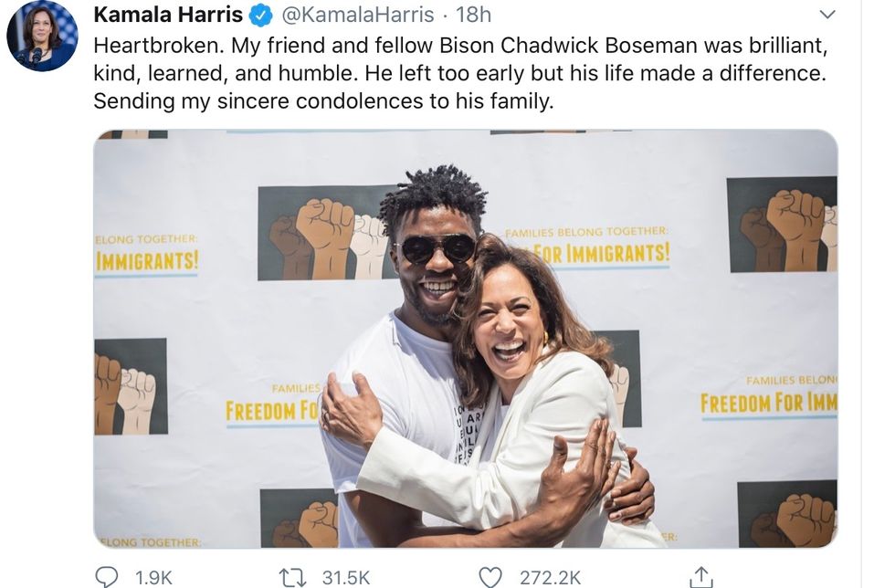Click the blue verified badge

click(261, 16)
